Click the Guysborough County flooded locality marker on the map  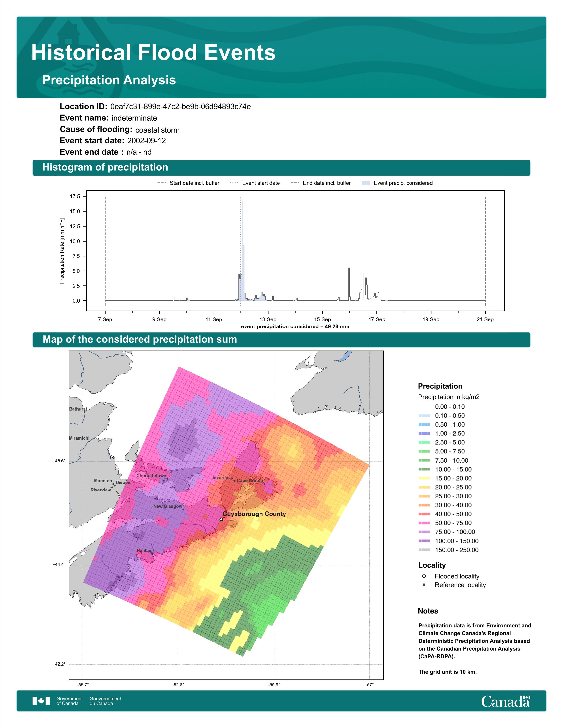point(221,519)
